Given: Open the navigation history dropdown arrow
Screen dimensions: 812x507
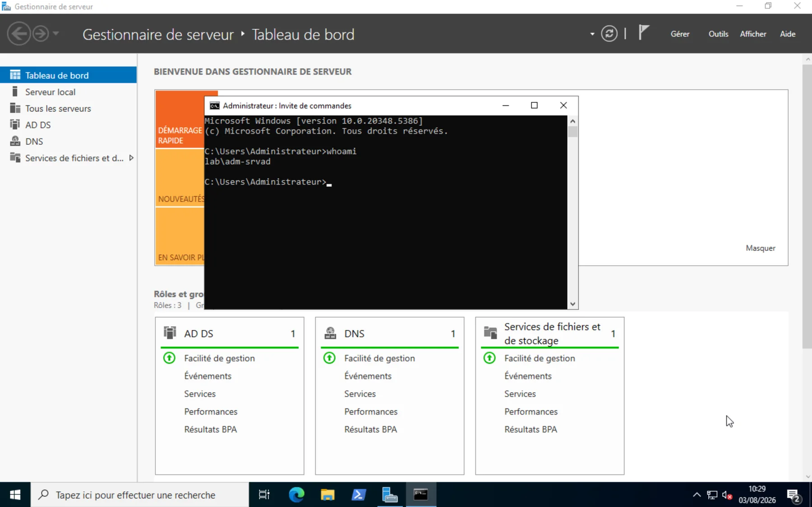Looking at the screenshot, I should click(x=56, y=34).
